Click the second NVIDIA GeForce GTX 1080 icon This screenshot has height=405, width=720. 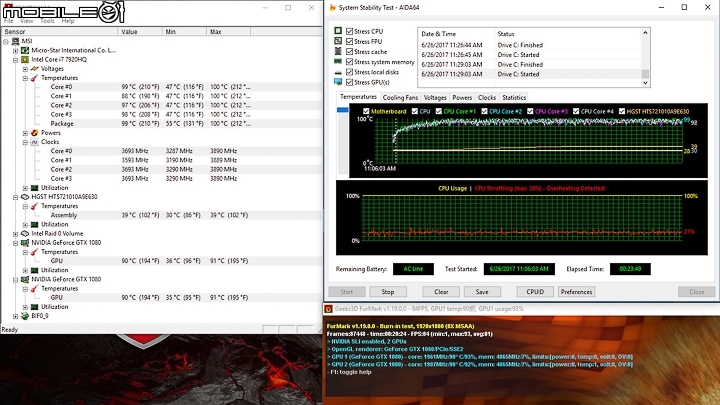pos(25,279)
